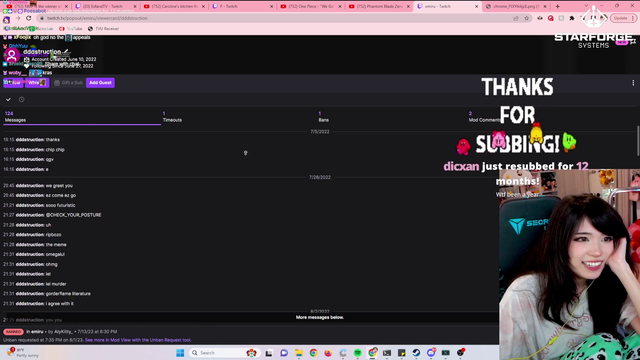Screen dimensions: 640x360
Task: Select the Whisper button on viewer card
Action: tap(37, 83)
